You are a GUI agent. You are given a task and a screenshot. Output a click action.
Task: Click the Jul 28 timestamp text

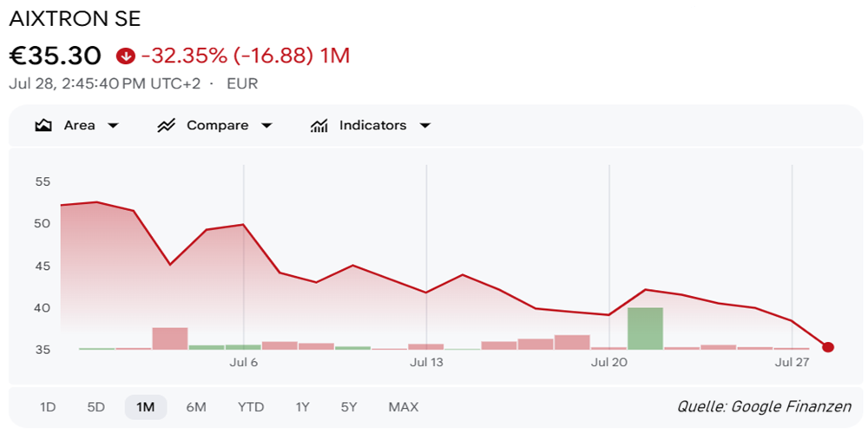tap(105, 84)
